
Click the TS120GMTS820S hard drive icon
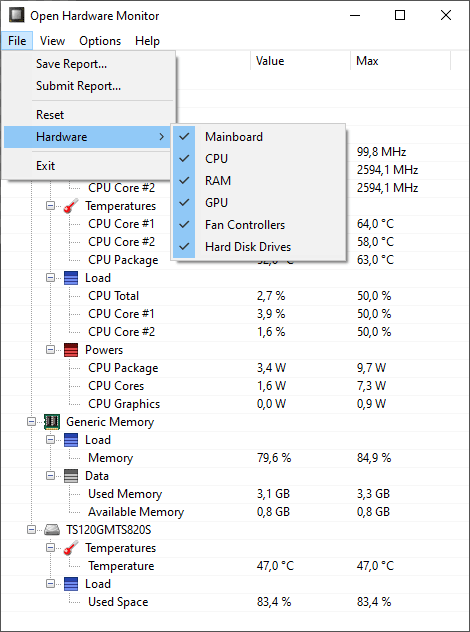pos(52,530)
